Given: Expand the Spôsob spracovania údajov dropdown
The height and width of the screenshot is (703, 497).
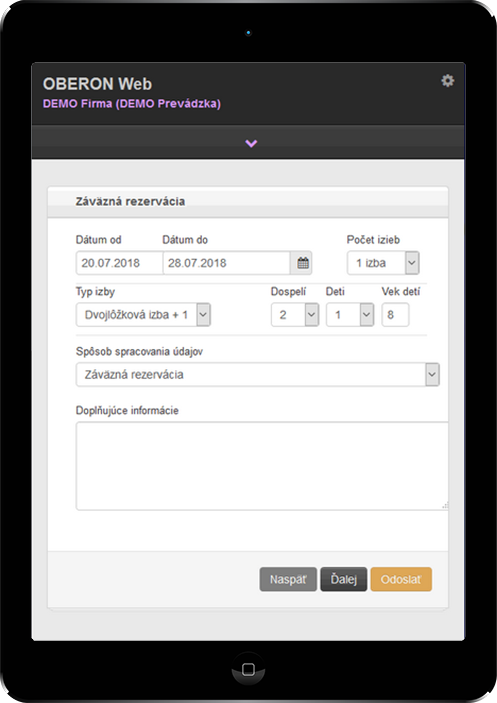Looking at the screenshot, I should tap(258, 374).
